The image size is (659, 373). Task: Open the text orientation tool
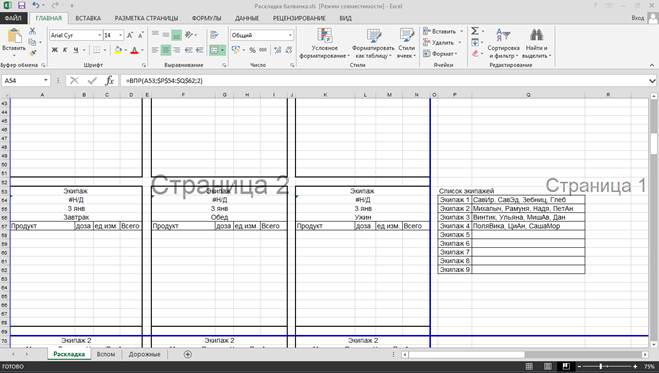190,34
